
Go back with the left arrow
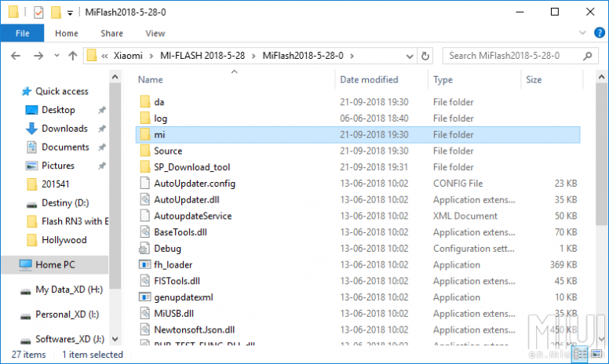tap(16, 56)
